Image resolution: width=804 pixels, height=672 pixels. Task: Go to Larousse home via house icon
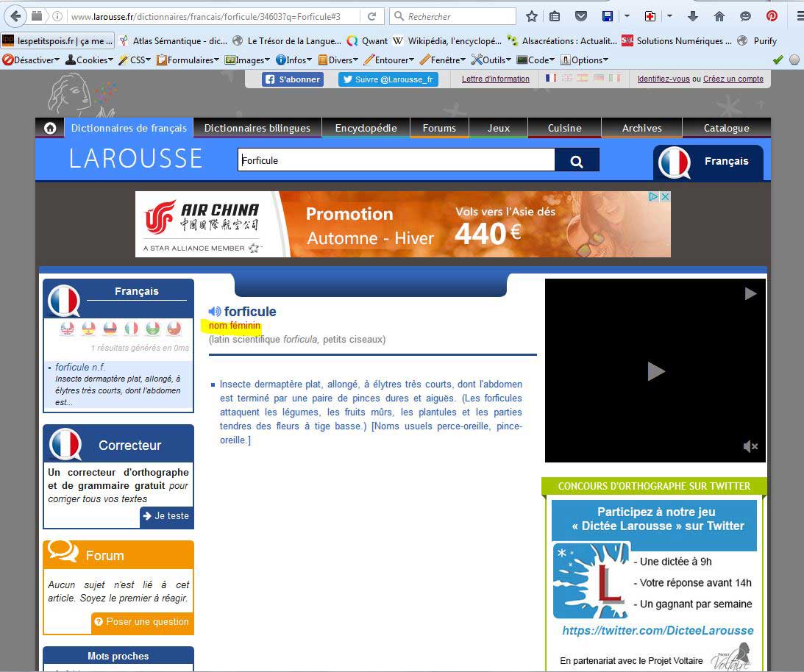(50, 128)
